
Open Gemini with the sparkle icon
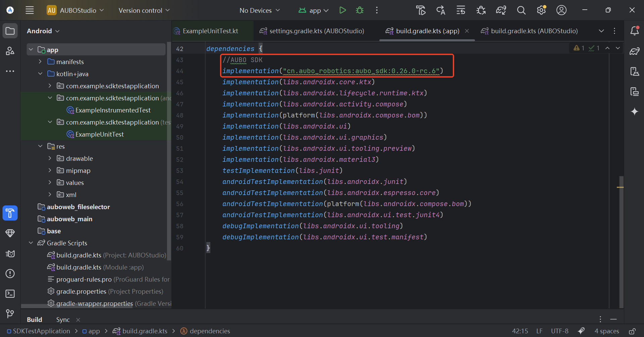635,111
